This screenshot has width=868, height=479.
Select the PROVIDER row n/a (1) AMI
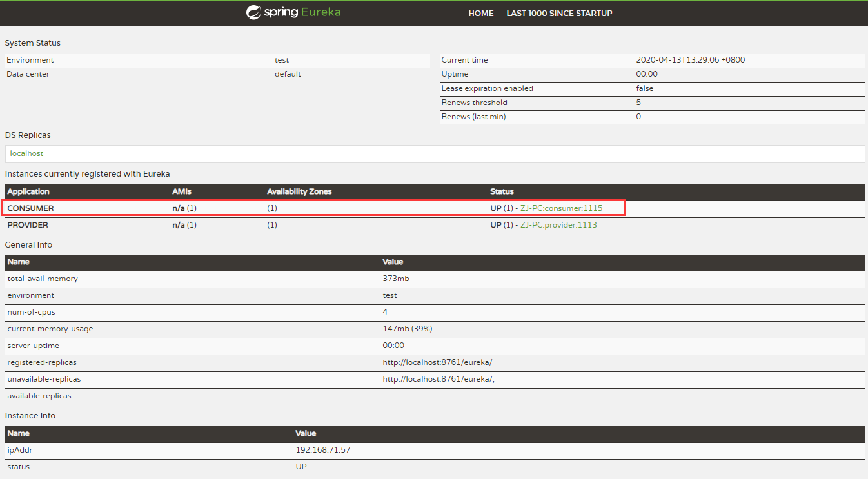(184, 225)
